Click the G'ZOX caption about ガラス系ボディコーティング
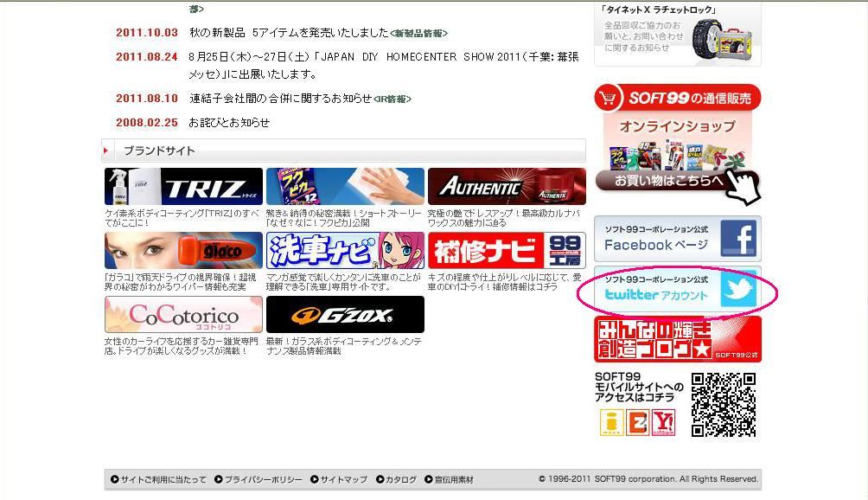Screen dimensions: 868x500 [344, 346]
